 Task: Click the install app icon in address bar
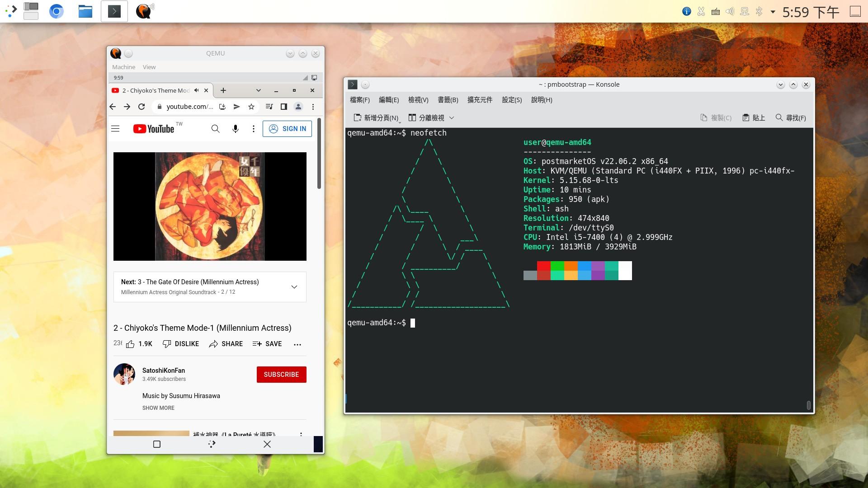[x=222, y=107]
